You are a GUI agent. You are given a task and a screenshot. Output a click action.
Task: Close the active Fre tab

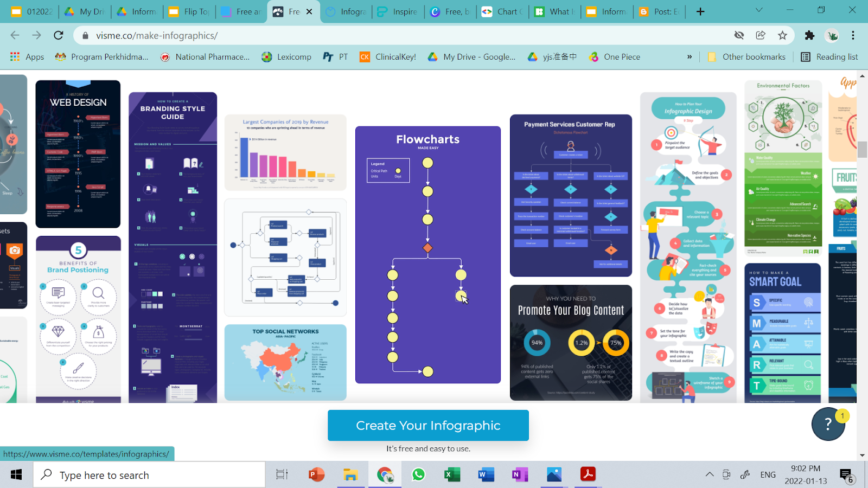[309, 11]
